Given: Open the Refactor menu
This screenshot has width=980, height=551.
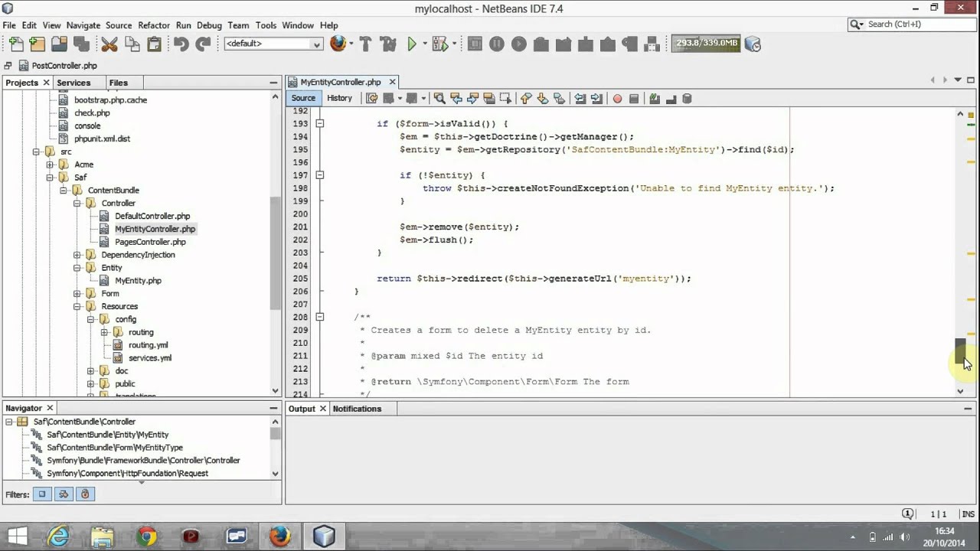Looking at the screenshot, I should click(154, 25).
